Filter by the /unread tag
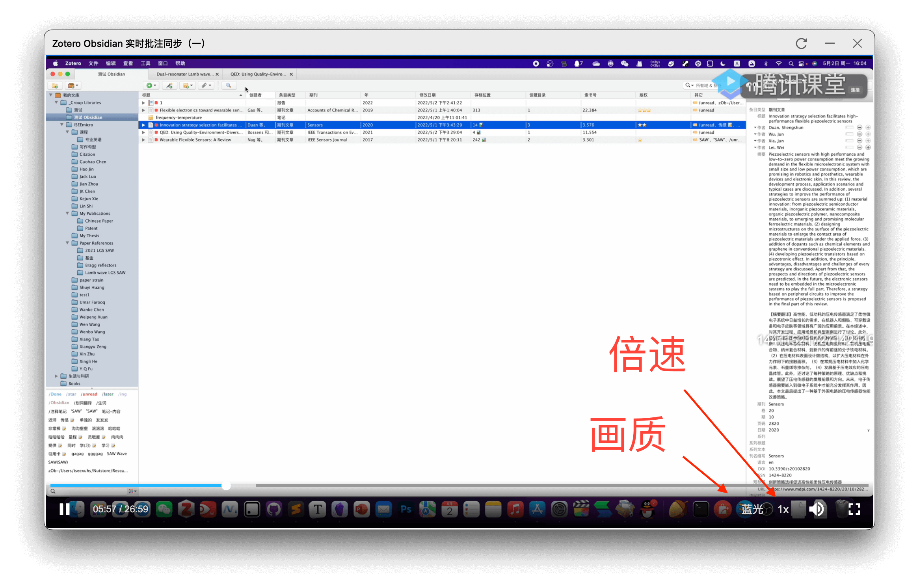919x588 pixels. tap(89, 394)
